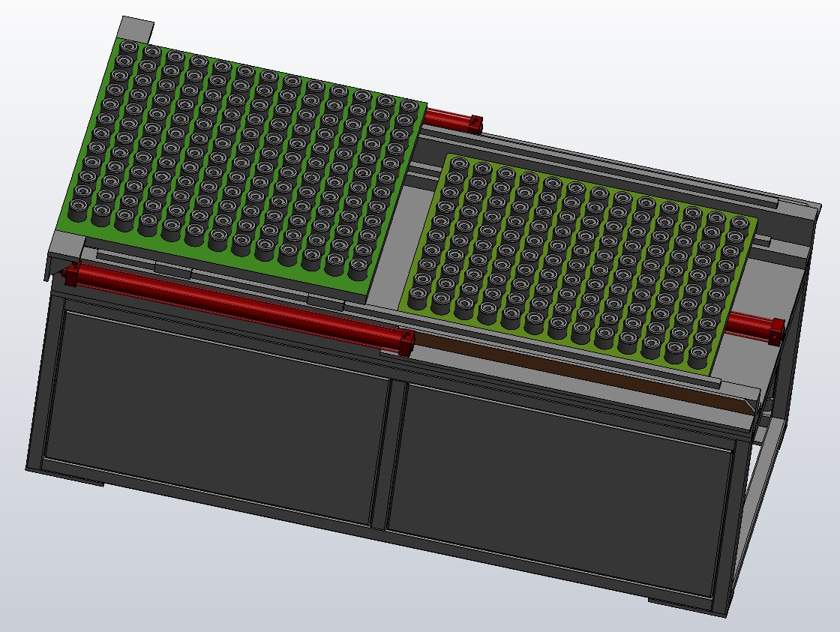Select the raised green tray plate

pyautogui.click(x=242, y=166)
